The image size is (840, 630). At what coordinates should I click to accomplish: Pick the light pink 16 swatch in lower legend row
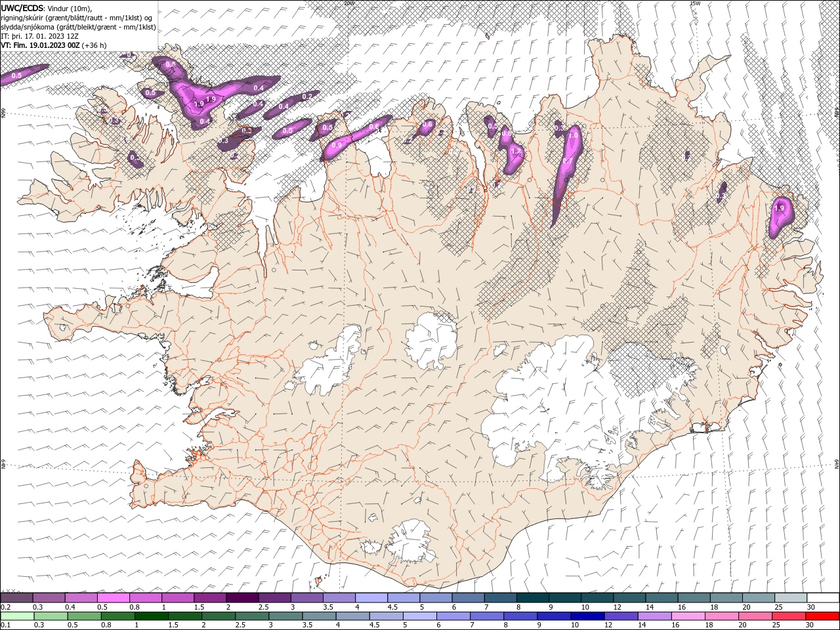click(688, 616)
